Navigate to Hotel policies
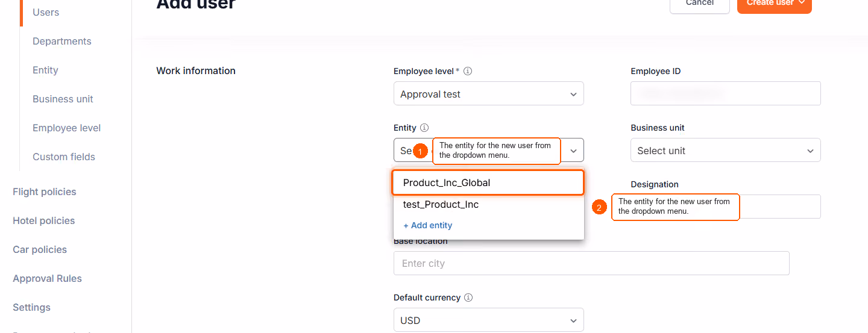Image resolution: width=868 pixels, height=333 pixels. point(44,220)
